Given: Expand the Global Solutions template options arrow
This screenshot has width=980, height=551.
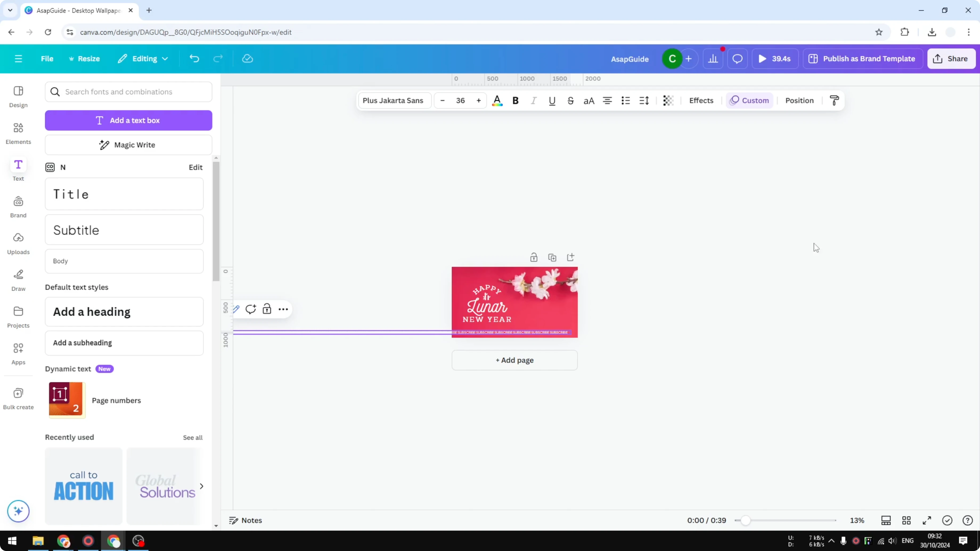Looking at the screenshot, I should (202, 486).
